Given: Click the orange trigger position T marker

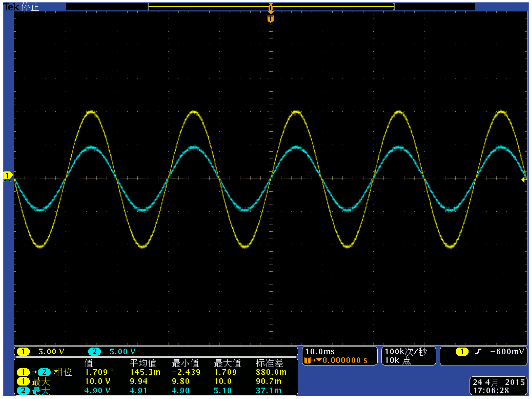Looking at the screenshot, I should [x=270, y=18].
